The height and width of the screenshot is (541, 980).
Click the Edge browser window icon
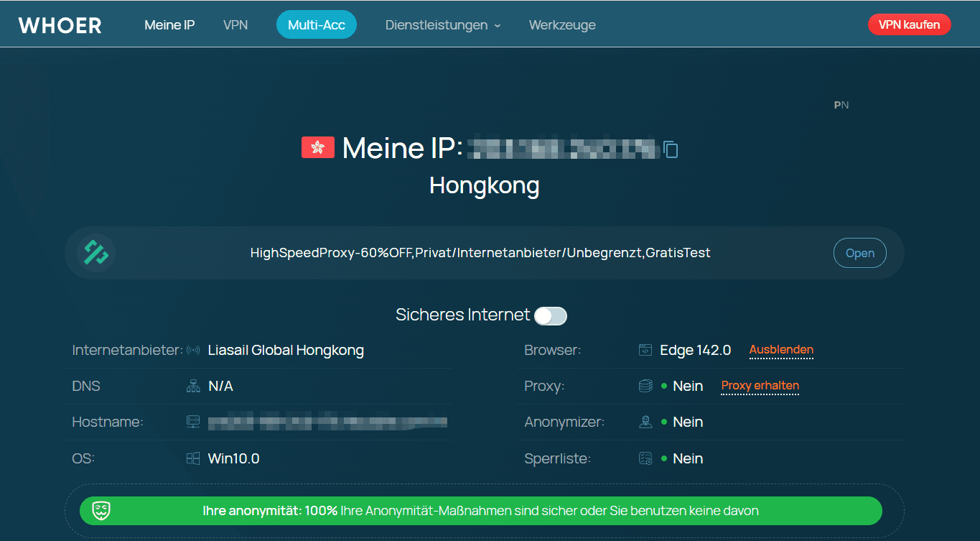tap(645, 351)
